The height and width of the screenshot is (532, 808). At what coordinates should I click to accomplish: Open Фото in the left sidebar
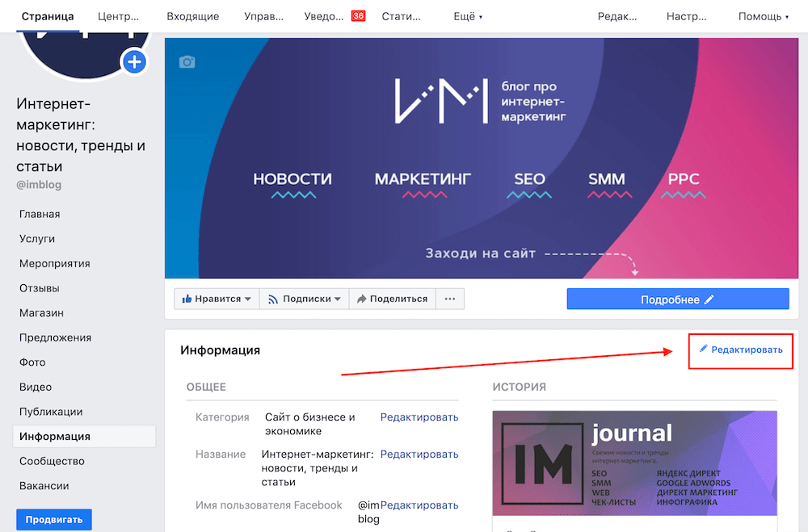32,362
